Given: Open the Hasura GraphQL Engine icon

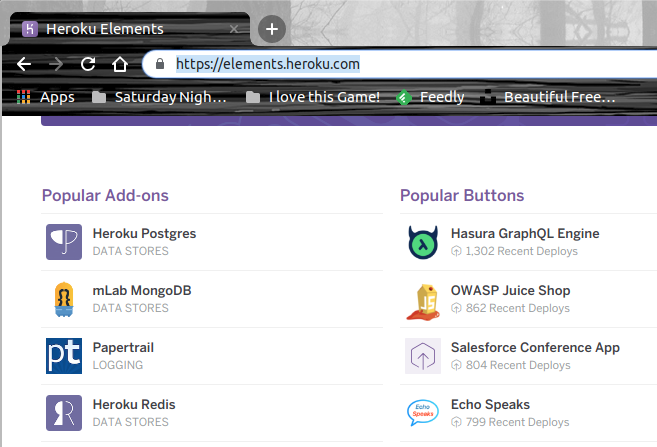Looking at the screenshot, I should [423, 242].
